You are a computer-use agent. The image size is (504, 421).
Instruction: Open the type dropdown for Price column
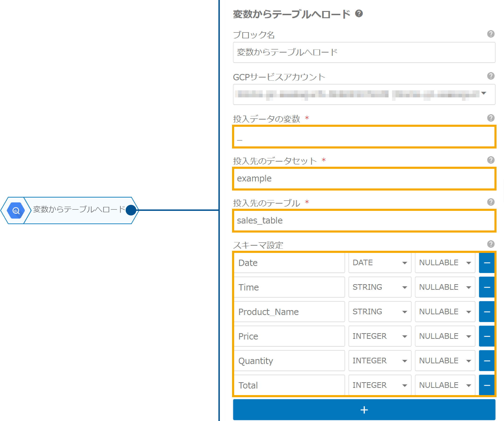pos(380,336)
